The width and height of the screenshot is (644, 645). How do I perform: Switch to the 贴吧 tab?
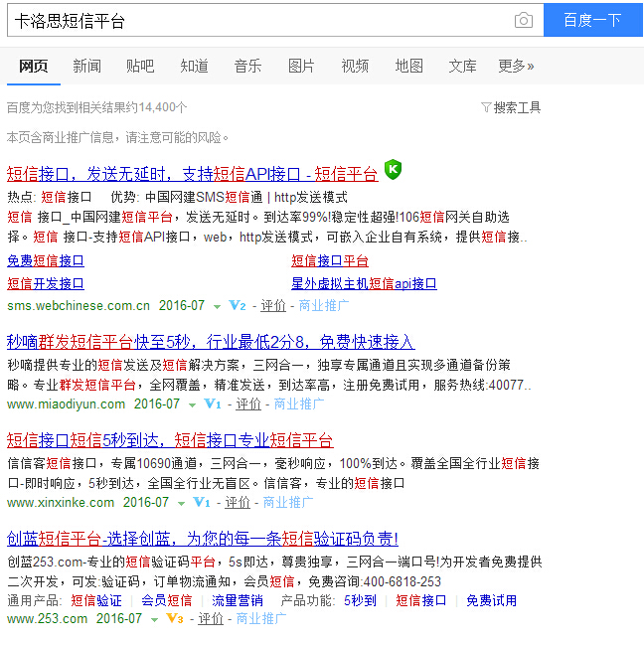coord(140,66)
